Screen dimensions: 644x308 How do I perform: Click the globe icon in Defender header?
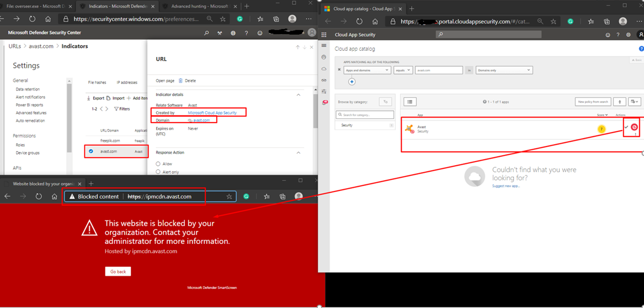pos(233,33)
